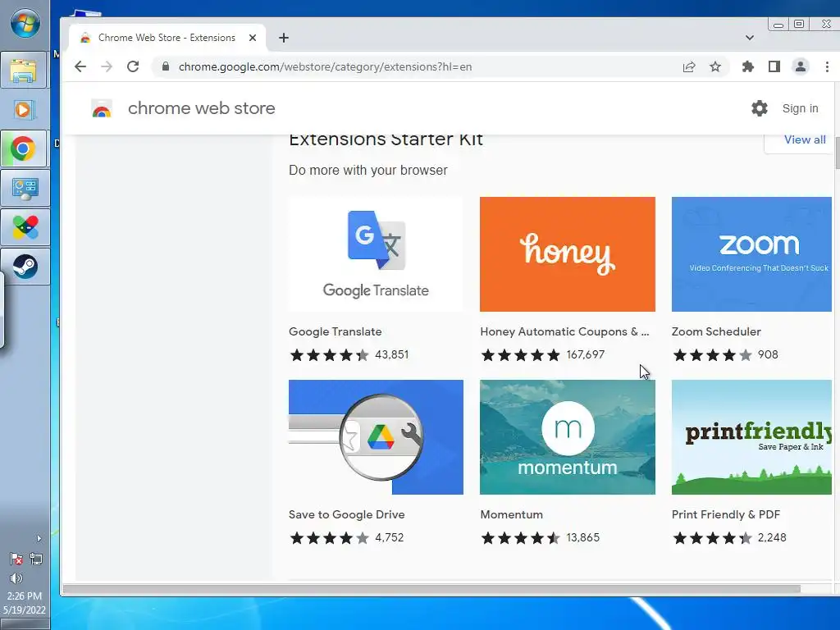Click the 2,248 rating count
840x630 pixels.
[772, 537]
